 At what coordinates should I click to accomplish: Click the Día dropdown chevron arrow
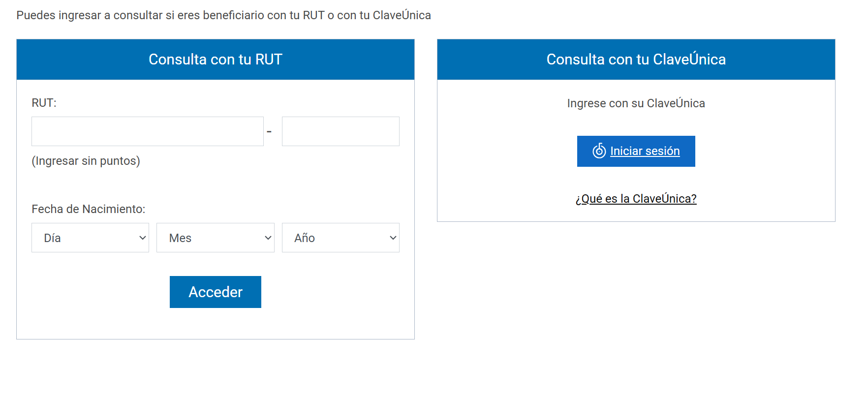tap(142, 238)
